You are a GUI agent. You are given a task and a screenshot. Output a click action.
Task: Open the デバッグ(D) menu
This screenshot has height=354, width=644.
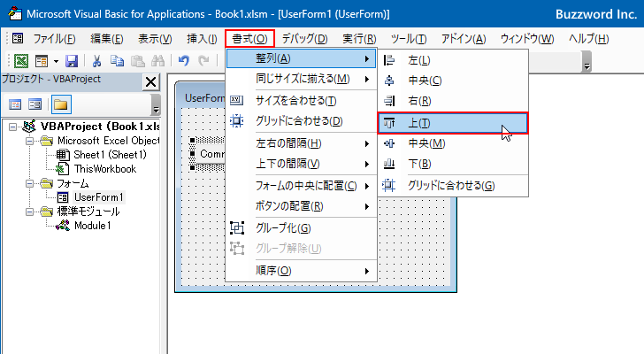click(x=304, y=39)
